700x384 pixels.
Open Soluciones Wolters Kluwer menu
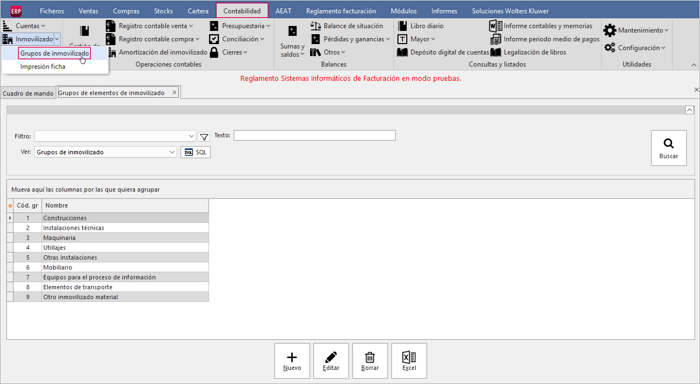(510, 11)
